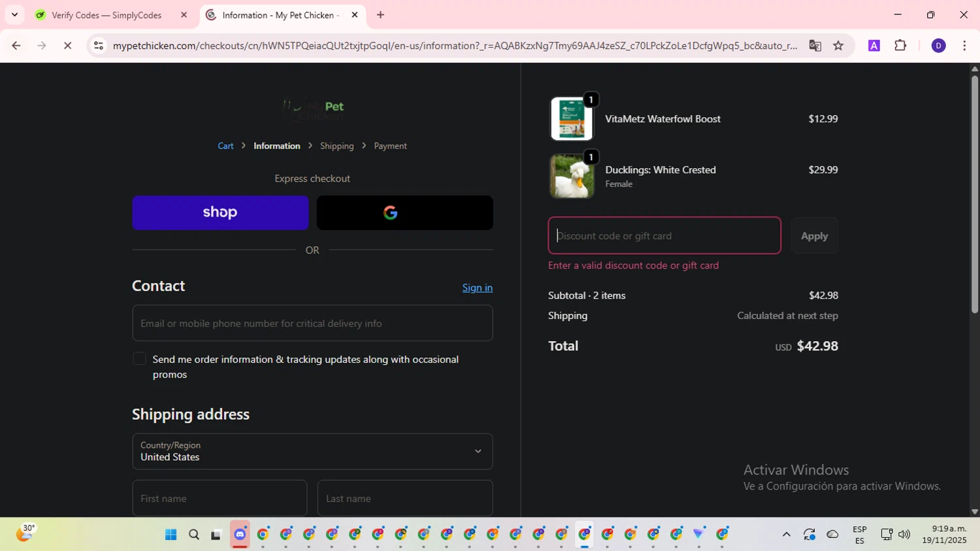Click the VitaMetz Waterfowl Boost product name
The width and height of the screenshot is (980, 551).
click(x=662, y=119)
